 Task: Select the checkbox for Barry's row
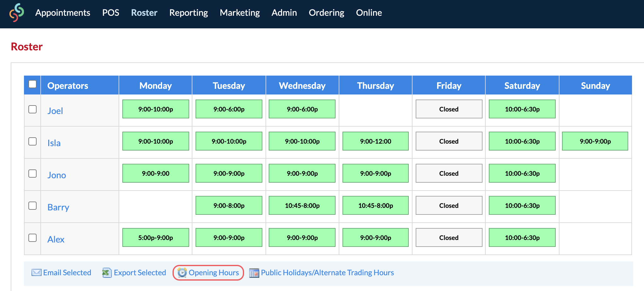click(32, 206)
